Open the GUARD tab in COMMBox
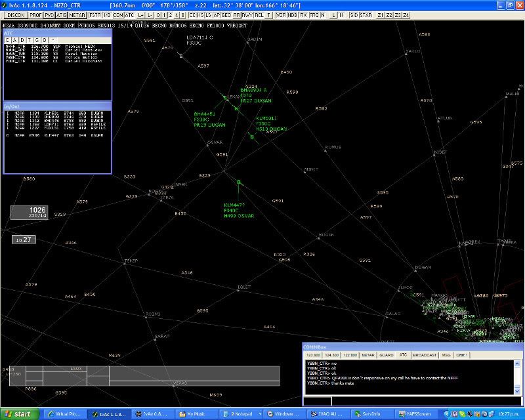The image size is (525, 420). [x=387, y=355]
